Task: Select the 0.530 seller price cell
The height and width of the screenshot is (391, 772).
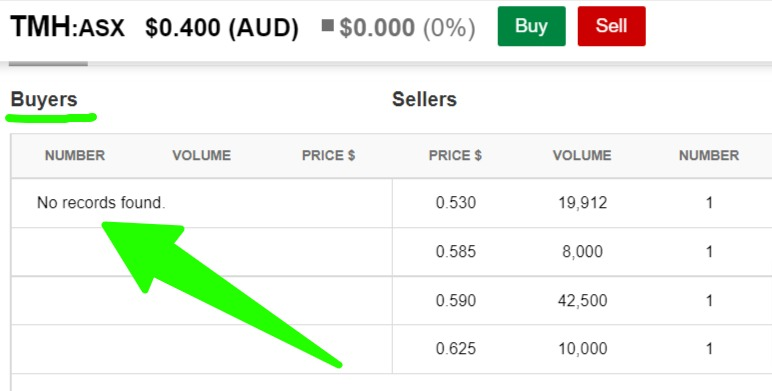Action: [x=456, y=203]
